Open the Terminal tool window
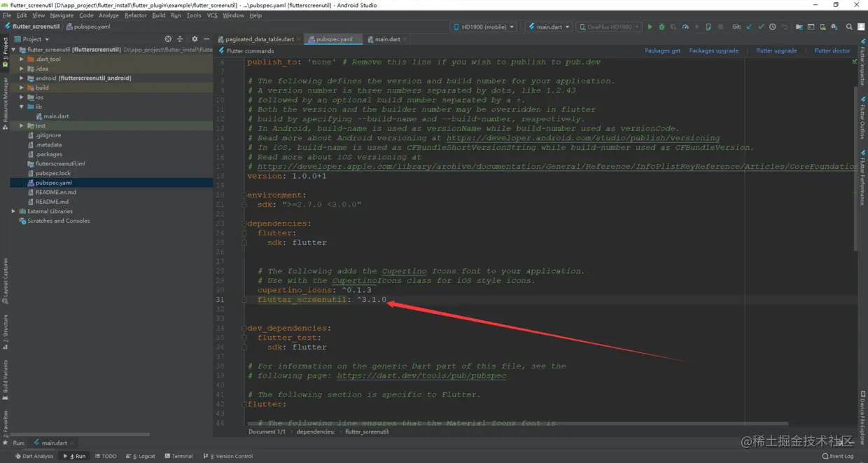The image size is (868, 463). 178,456
